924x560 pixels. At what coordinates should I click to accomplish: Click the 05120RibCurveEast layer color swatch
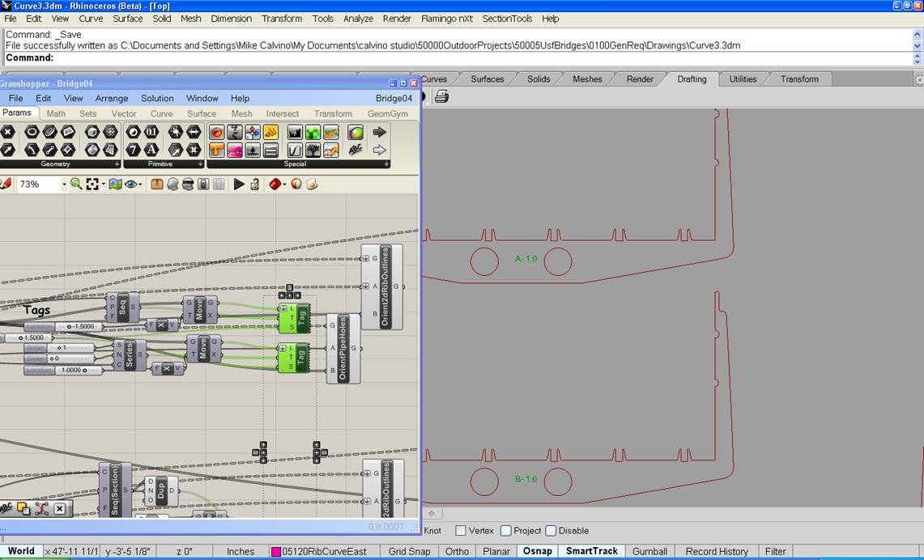pyautogui.click(x=276, y=552)
